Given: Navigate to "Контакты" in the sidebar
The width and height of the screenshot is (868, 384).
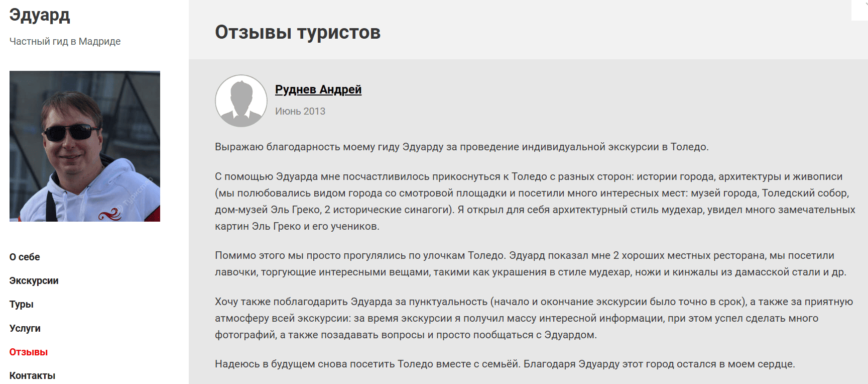Looking at the screenshot, I should [x=32, y=375].
